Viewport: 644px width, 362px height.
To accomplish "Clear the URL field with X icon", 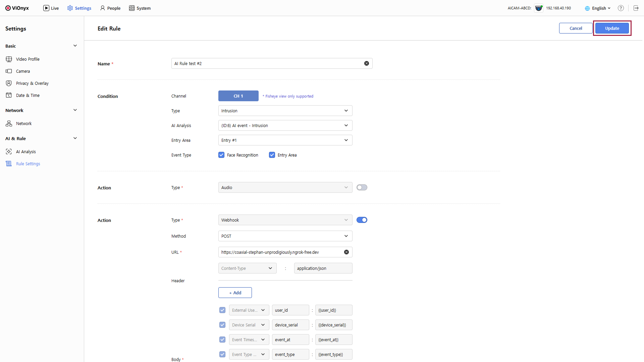I will coord(346,252).
